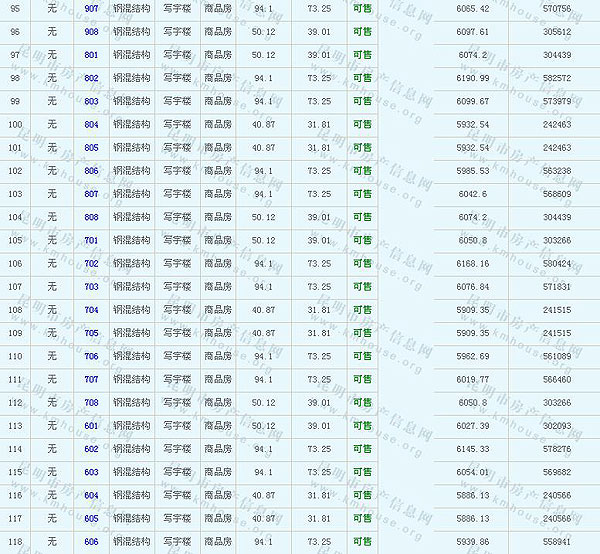Screen dimensions: 600x554
Task: Select room 802 hyperlink
Action: click(x=91, y=78)
